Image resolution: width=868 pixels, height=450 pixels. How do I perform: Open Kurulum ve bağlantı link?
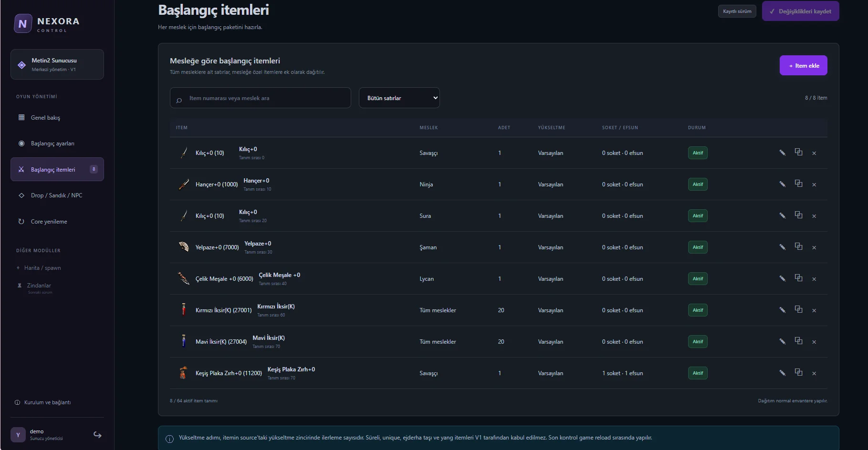click(x=43, y=402)
